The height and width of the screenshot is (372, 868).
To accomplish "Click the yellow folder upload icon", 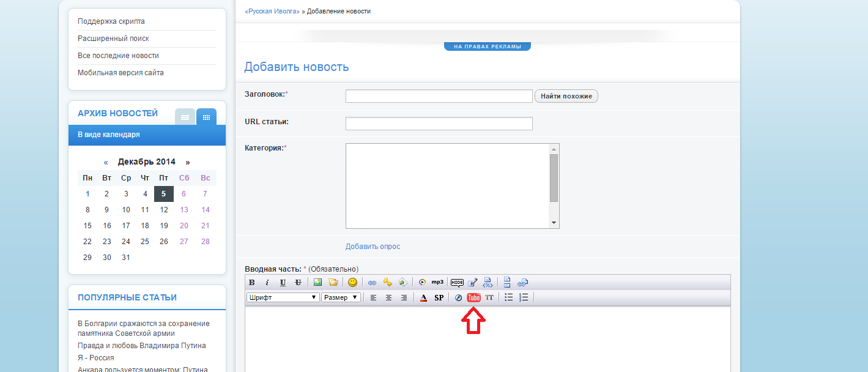I will click(333, 282).
